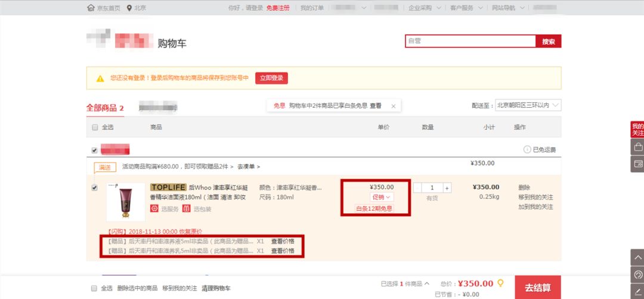This screenshot has height=299, width=644.
Task: Open the customer service headset sidebar icon
Action: (638, 275)
